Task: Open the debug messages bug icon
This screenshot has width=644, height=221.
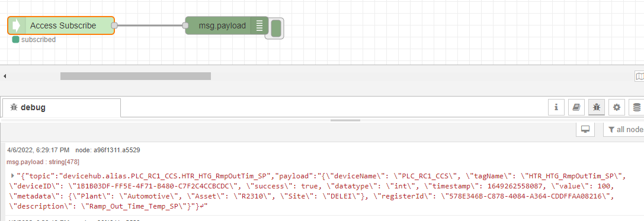Action: click(x=597, y=108)
